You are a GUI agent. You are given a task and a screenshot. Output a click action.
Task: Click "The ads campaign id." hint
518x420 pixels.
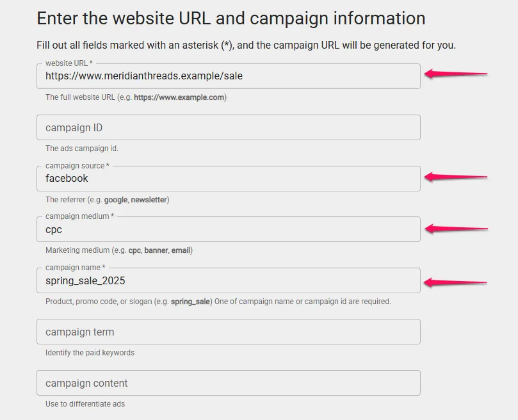(x=82, y=149)
